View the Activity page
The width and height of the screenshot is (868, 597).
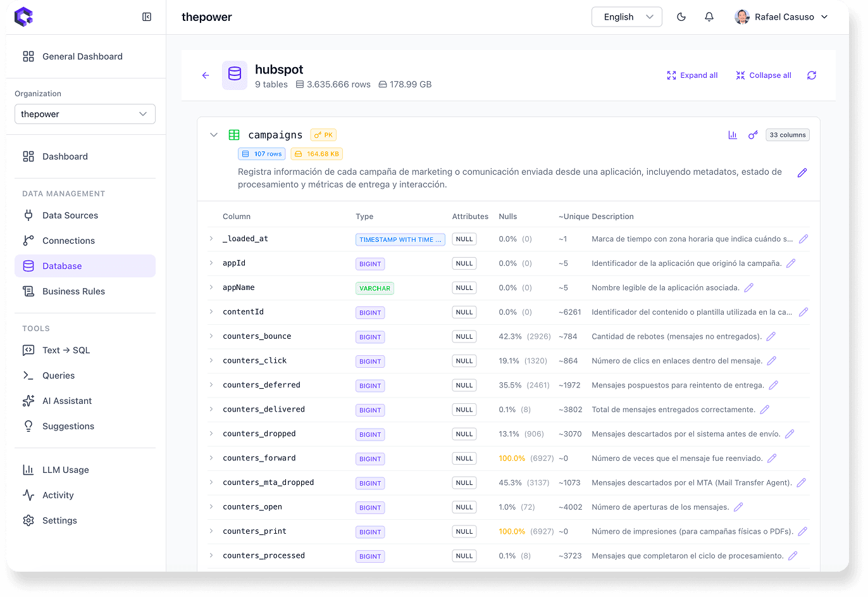coord(85,495)
